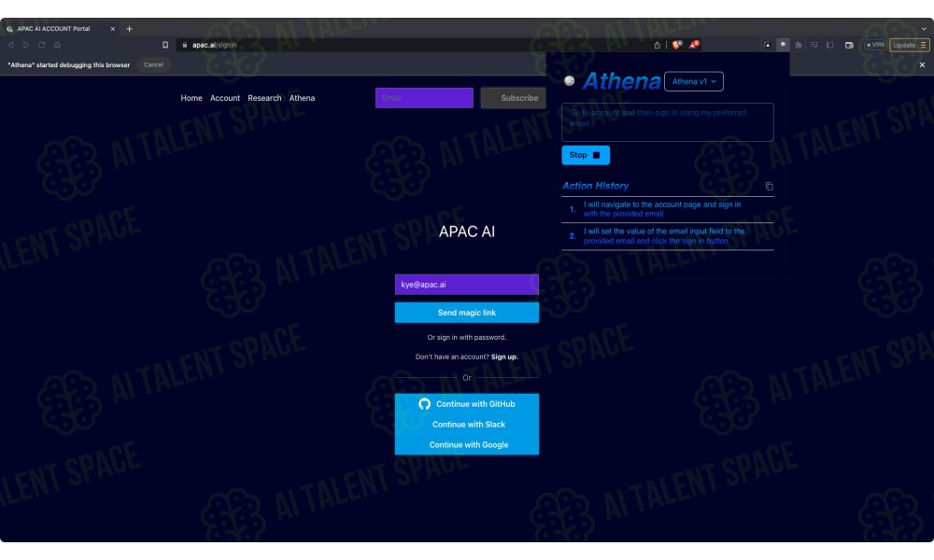Open a new tab with the plus icon
This screenshot has width=934, height=560.
tap(129, 29)
